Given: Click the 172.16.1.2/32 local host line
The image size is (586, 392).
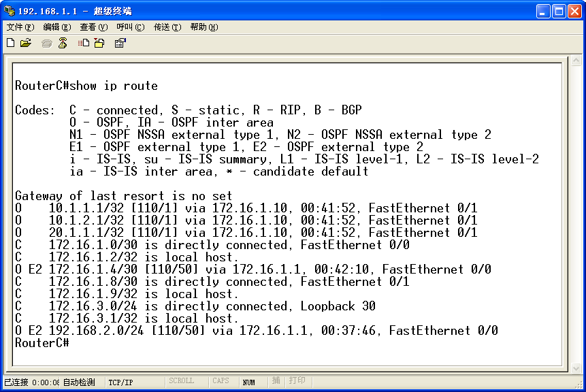Looking at the screenshot, I should 127,257.
